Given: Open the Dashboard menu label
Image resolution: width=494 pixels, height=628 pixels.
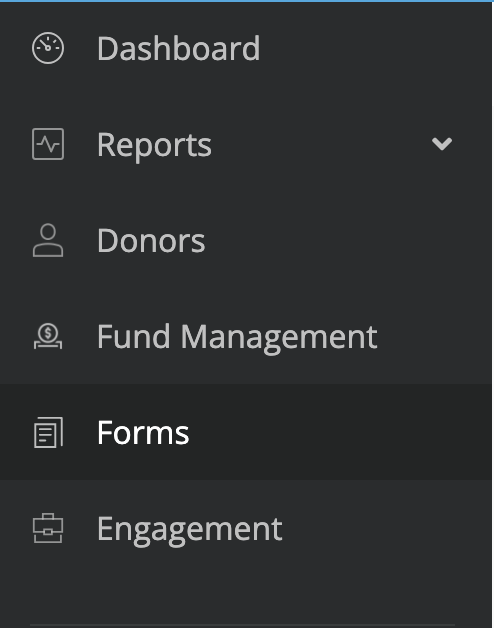Looking at the screenshot, I should point(179,48).
